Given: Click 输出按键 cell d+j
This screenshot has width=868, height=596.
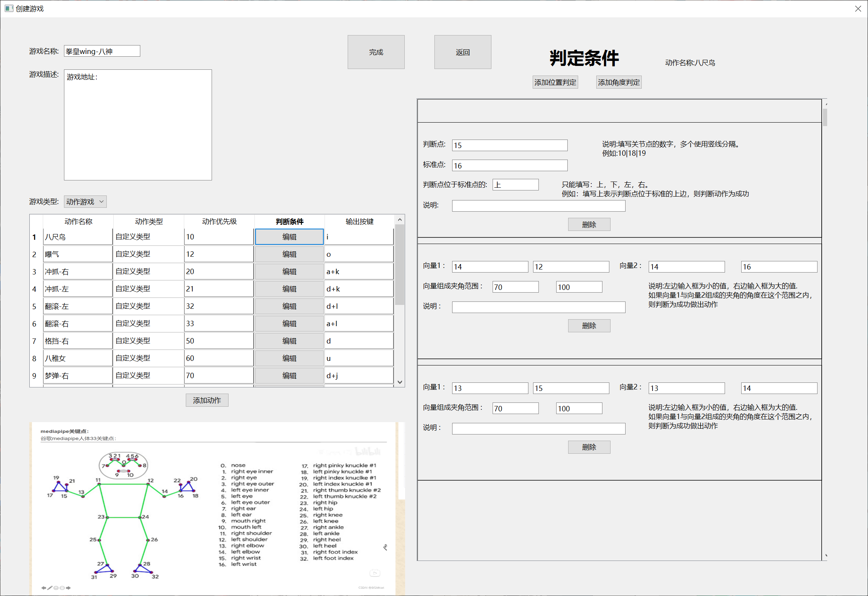Looking at the screenshot, I should click(x=359, y=375).
